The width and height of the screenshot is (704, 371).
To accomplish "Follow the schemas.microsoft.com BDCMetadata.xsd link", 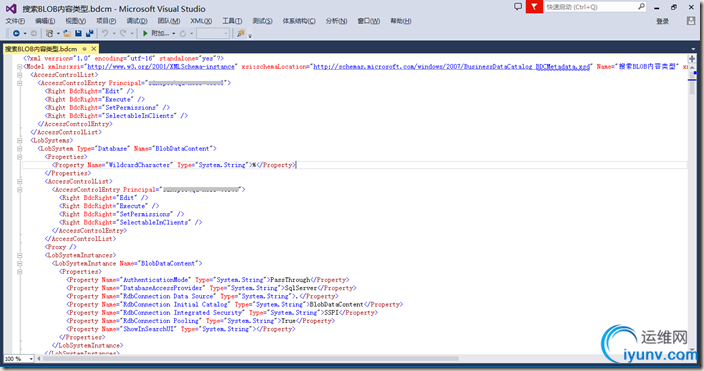I will click(451, 66).
